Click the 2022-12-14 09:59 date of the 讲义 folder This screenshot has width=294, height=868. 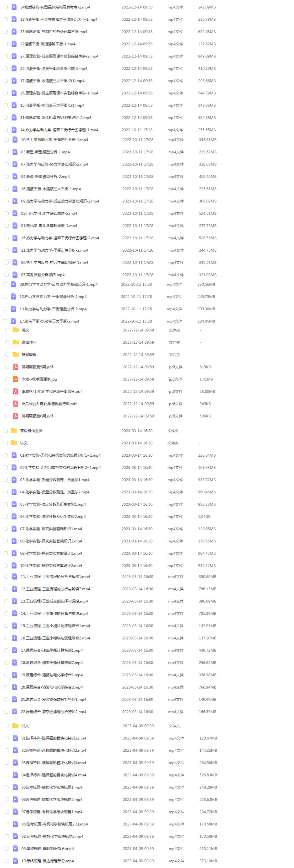click(139, 330)
